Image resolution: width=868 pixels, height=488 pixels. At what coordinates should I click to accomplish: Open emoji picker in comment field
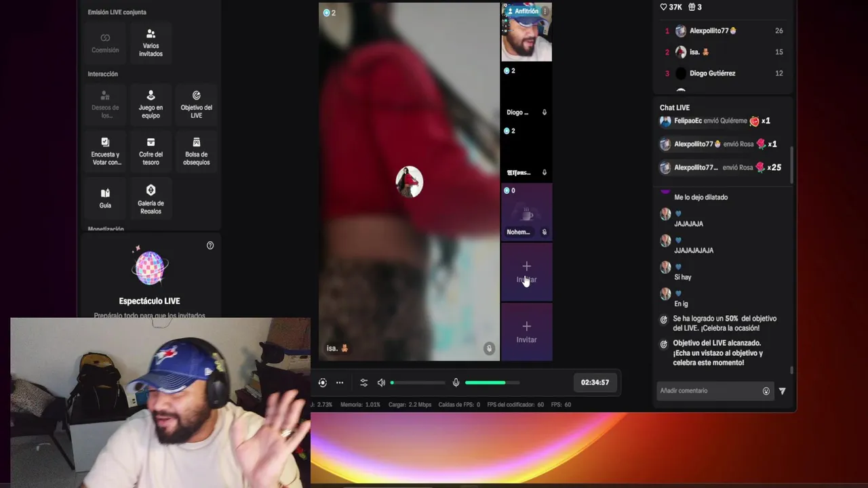tap(766, 391)
